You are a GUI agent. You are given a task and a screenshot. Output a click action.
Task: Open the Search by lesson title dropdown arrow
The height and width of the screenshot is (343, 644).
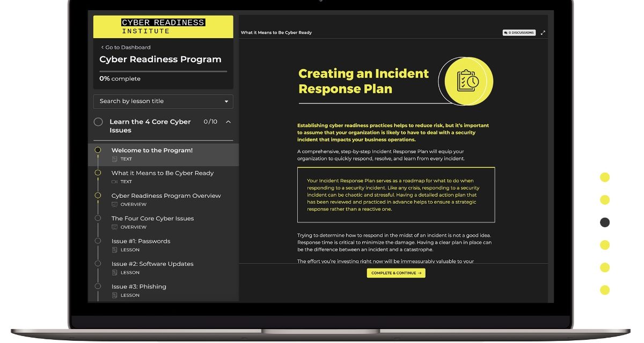click(x=226, y=101)
